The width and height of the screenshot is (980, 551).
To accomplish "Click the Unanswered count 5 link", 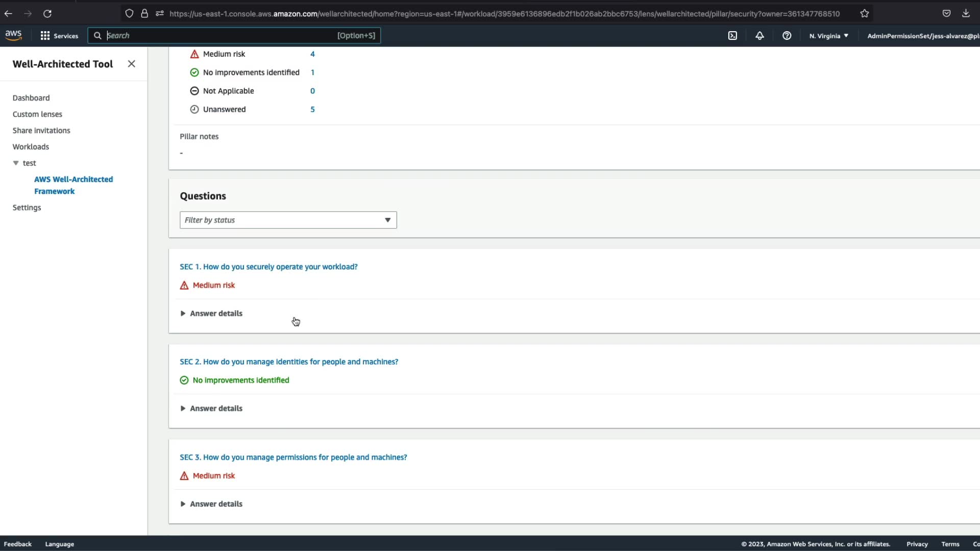I will [312, 109].
